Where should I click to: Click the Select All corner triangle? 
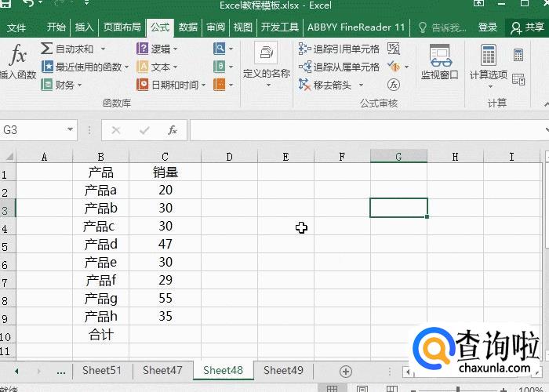(9, 157)
